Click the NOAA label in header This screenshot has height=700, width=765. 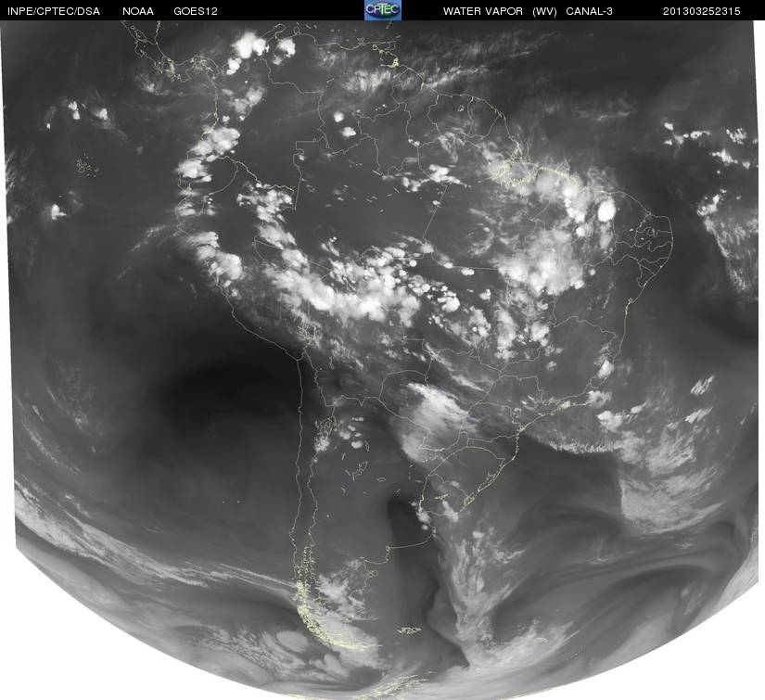coord(138,11)
